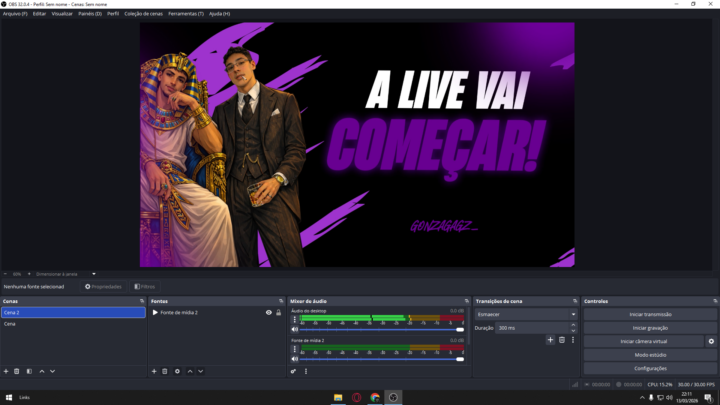Mute the Áudio do desktop channel
This screenshot has height=405, width=720.
coord(295,329)
